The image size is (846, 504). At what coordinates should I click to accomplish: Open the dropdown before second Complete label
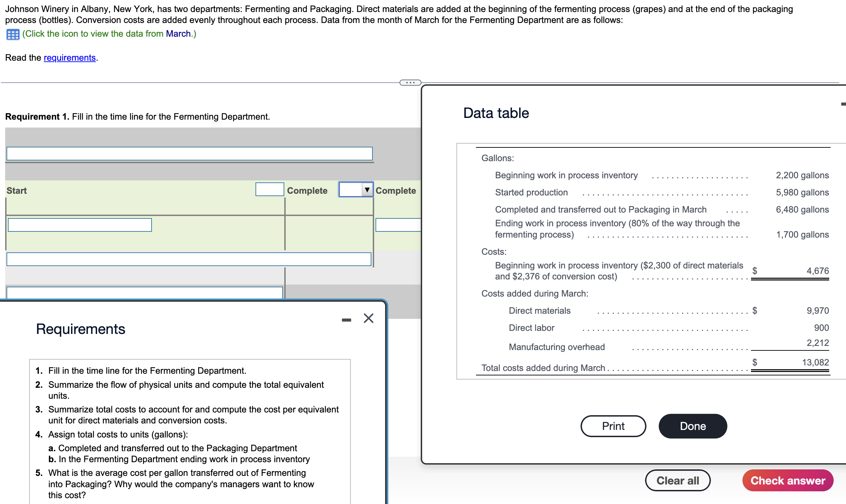pos(351,190)
